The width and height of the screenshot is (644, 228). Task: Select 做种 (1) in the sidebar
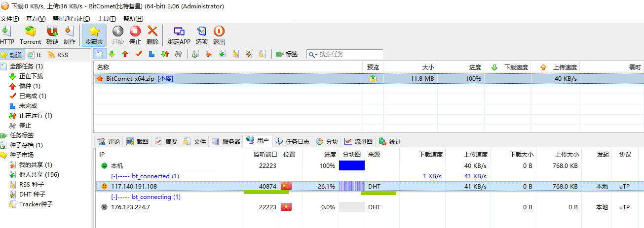point(30,86)
